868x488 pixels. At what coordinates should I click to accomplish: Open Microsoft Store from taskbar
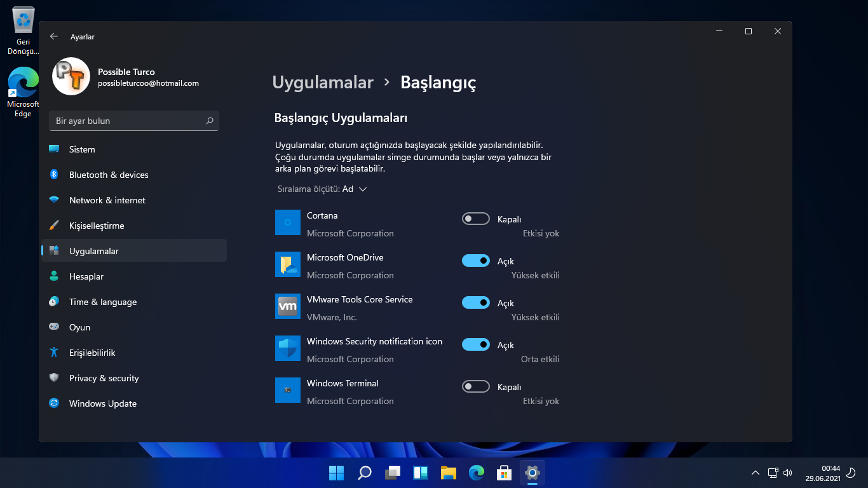pos(505,473)
